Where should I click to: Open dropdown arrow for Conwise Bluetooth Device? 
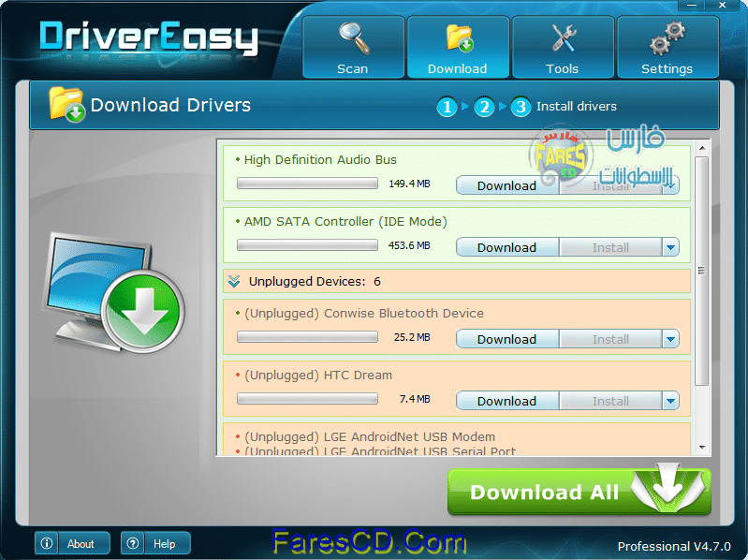pos(670,339)
